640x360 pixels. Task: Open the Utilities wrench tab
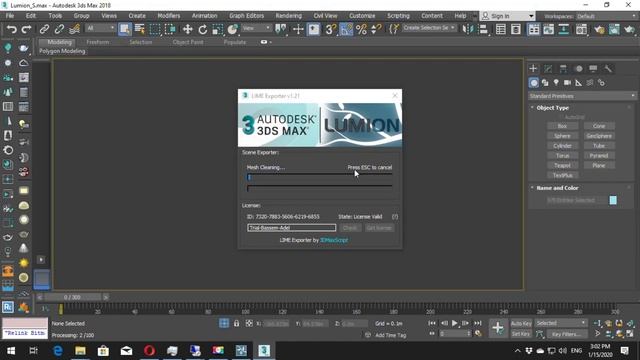(x=608, y=69)
